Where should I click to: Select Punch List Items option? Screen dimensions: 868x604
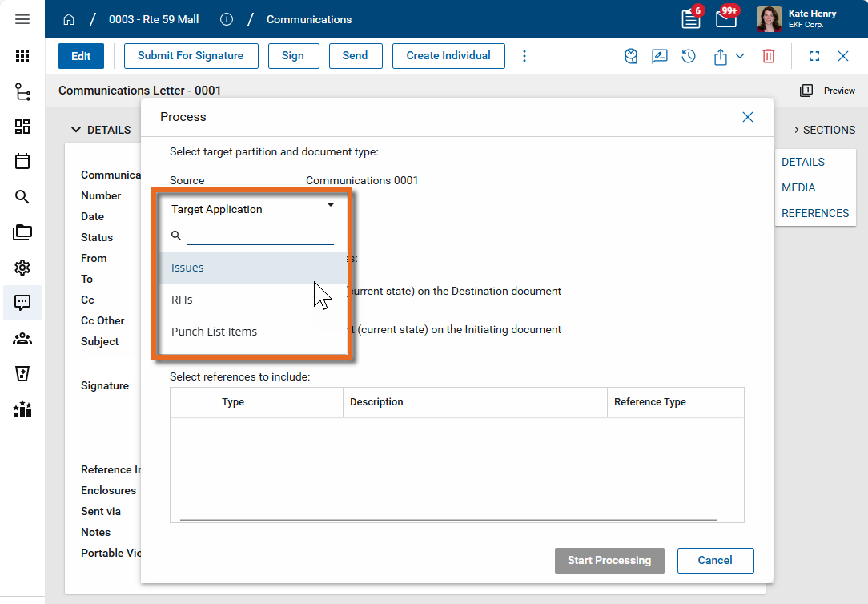coord(214,332)
